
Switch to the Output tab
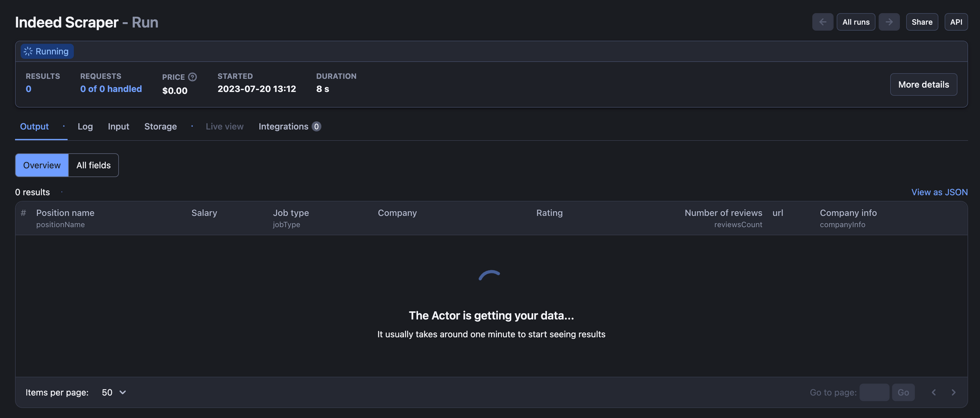point(34,126)
